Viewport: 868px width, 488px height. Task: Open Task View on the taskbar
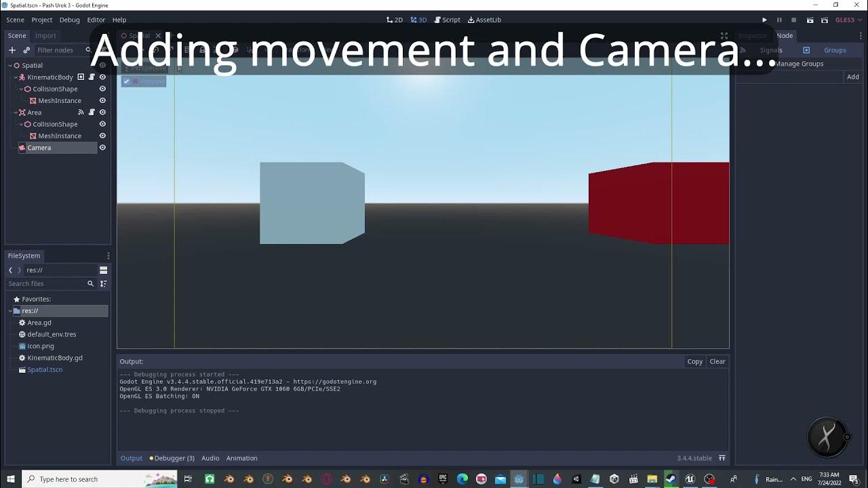tap(188, 479)
